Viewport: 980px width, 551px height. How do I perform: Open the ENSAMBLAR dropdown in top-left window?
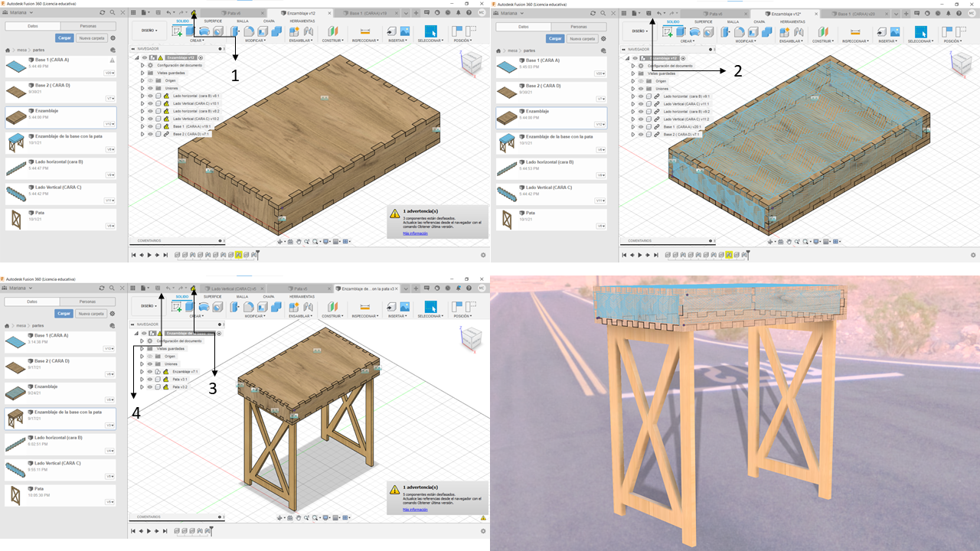pyautogui.click(x=301, y=41)
